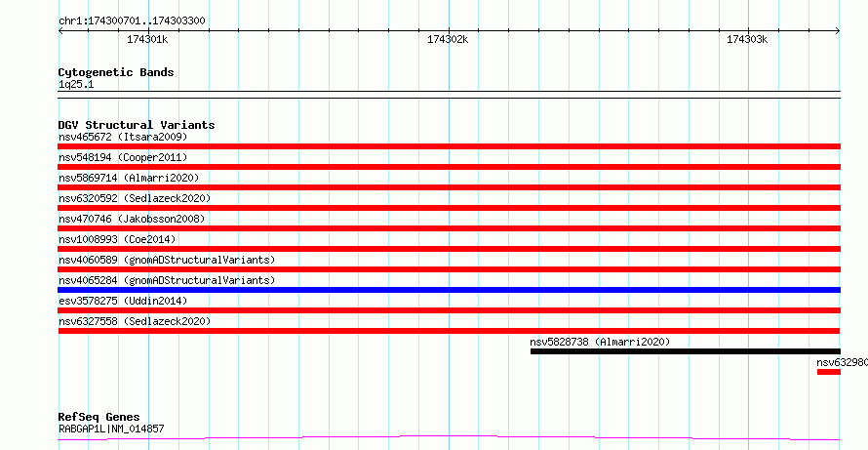Click the magenta RABGAP1L gene line
The image size is (868, 450).
tap(449, 438)
